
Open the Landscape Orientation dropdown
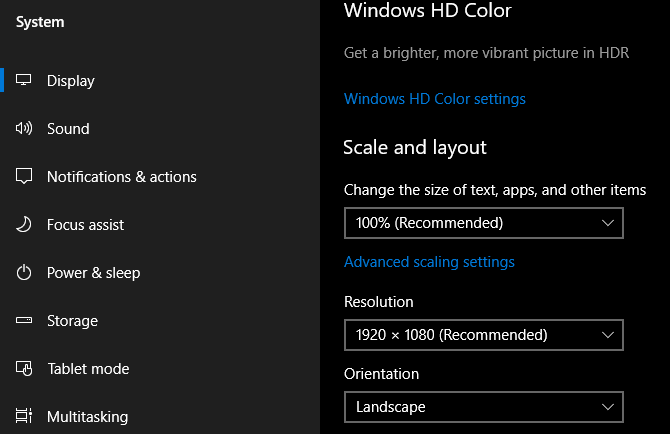tap(483, 407)
